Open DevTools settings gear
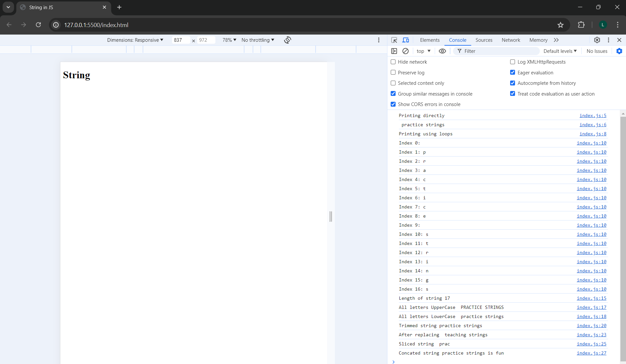Image resolution: width=626 pixels, height=364 pixels. 597,40
